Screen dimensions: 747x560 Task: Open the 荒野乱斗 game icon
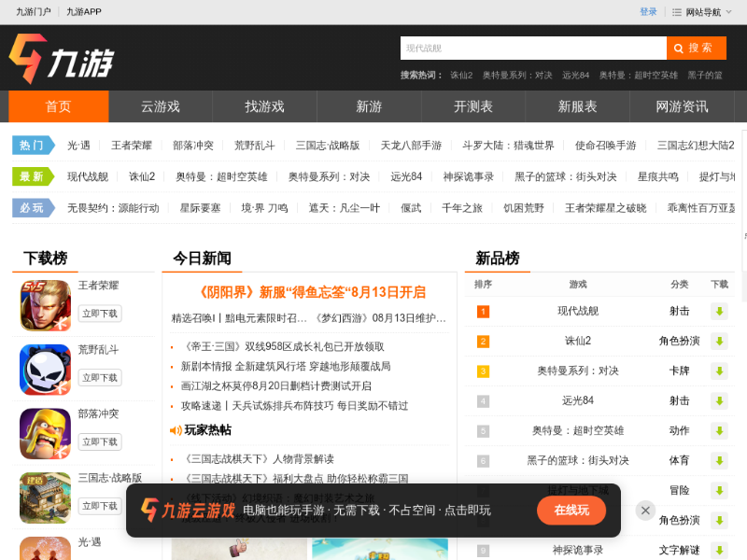(45, 370)
